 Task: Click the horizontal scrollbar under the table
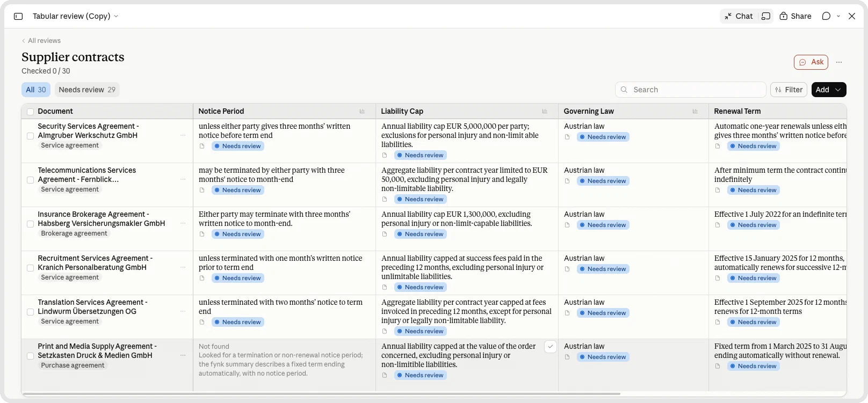pyautogui.click(x=321, y=394)
